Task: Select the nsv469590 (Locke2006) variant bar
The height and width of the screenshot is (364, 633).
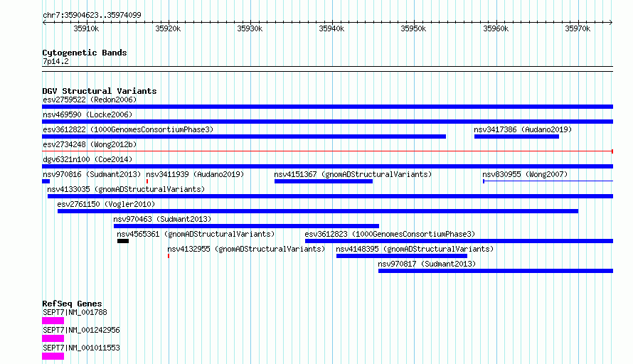Action: tap(327, 122)
